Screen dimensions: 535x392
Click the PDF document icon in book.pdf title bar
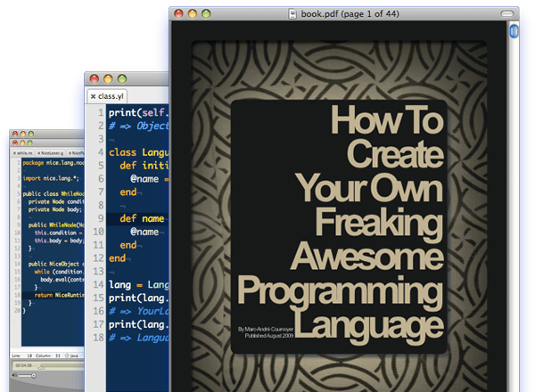292,14
